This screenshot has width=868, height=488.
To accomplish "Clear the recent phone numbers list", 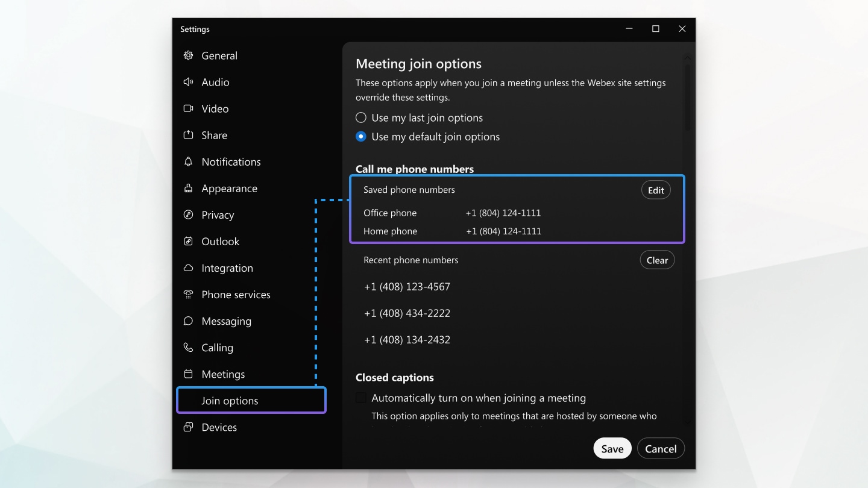I will pos(657,260).
